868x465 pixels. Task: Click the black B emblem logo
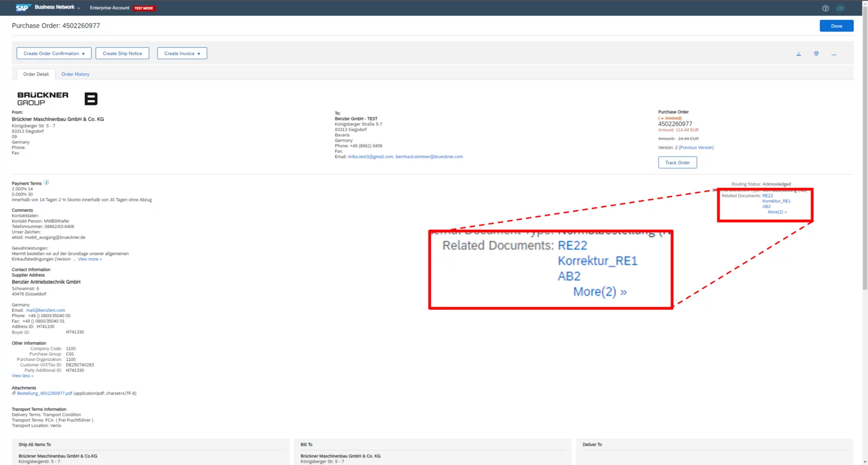(91, 98)
